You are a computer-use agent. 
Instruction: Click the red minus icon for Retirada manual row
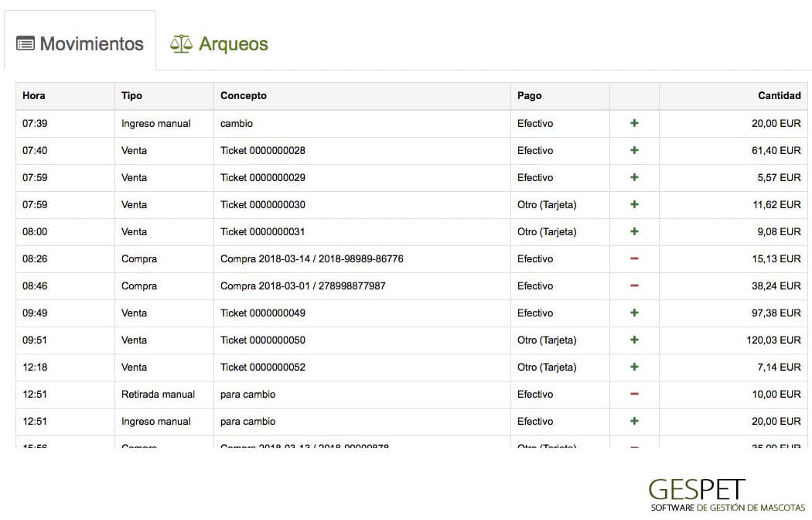(634, 394)
